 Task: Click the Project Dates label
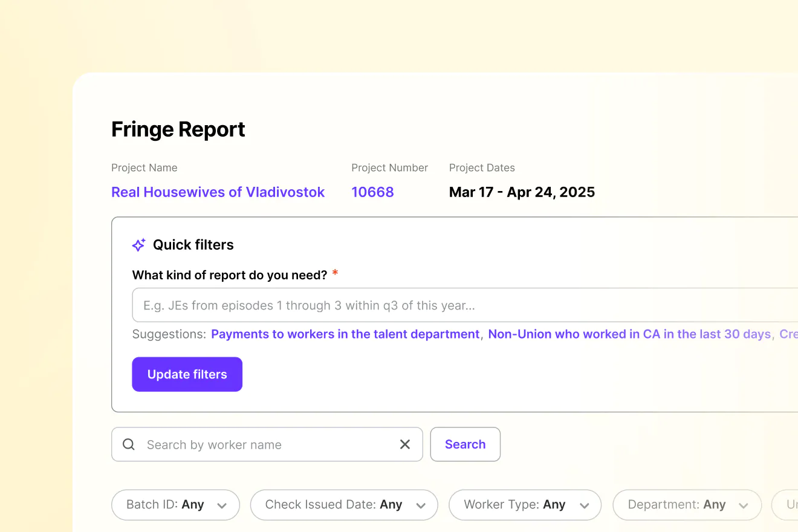pos(482,167)
